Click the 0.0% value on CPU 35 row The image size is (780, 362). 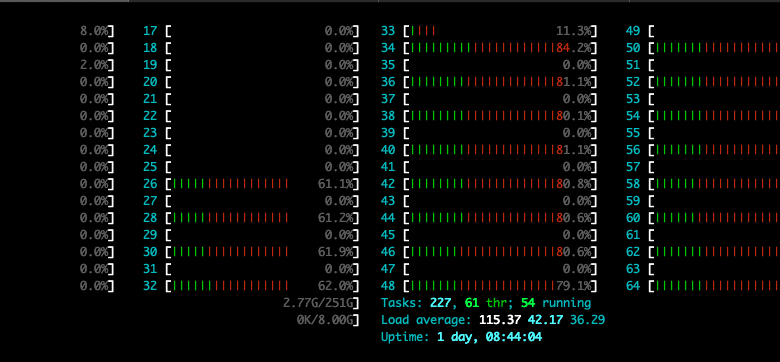click(x=578, y=65)
